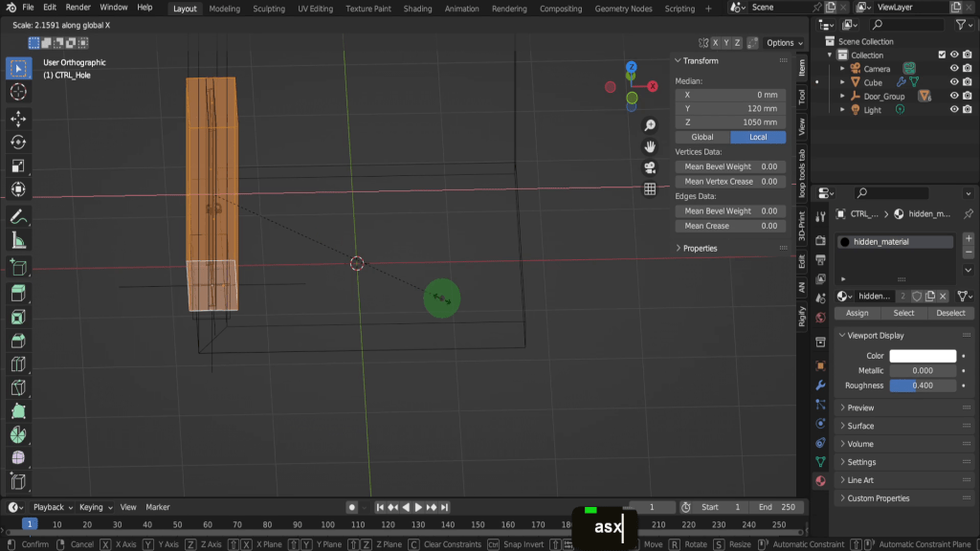980x551 pixels.
Task: Click the viewport zoom magnifier icon
Action: [650, 125]
